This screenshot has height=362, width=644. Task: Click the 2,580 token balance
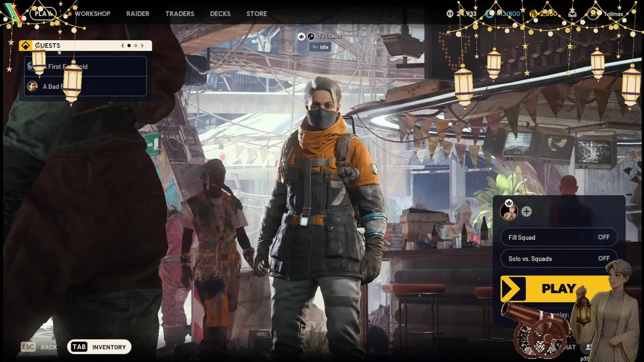pos(548,14)
